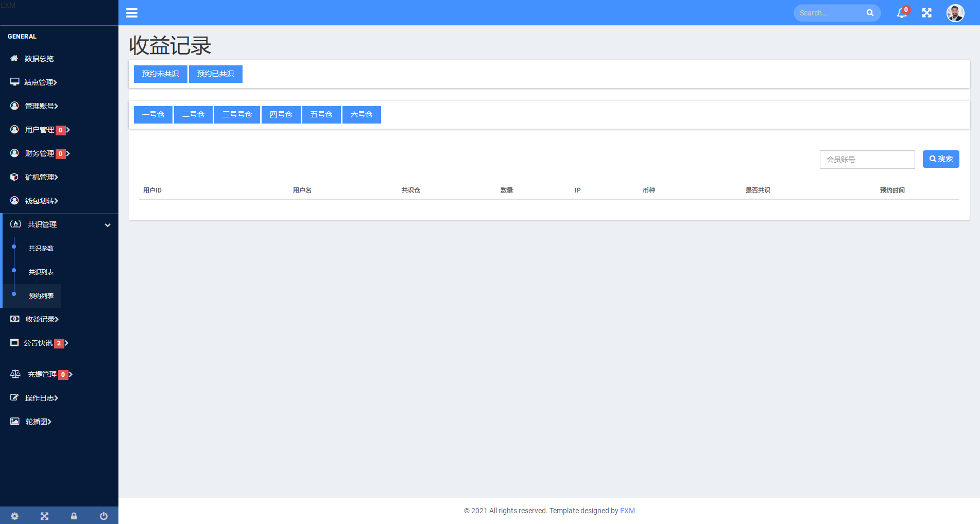Select the 五号仓 button
Image resolution: width=980 pixels, height=524 pixels.
pos(321,115)
